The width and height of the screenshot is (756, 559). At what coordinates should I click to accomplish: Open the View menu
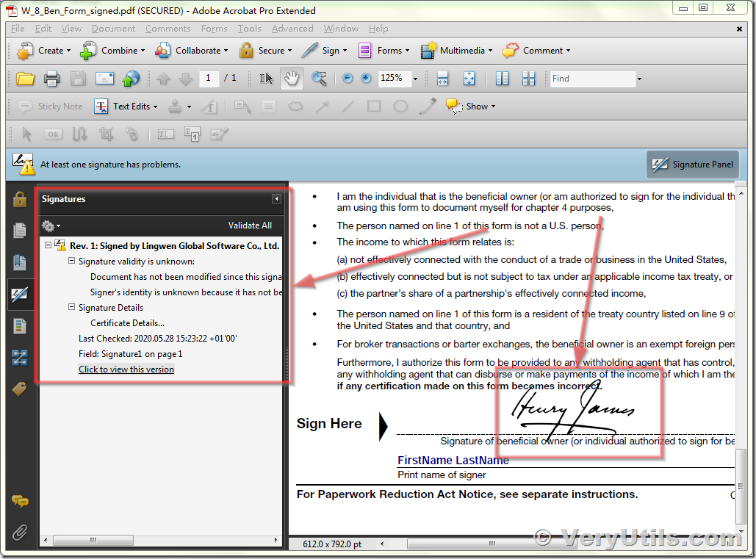click(71, 29)
